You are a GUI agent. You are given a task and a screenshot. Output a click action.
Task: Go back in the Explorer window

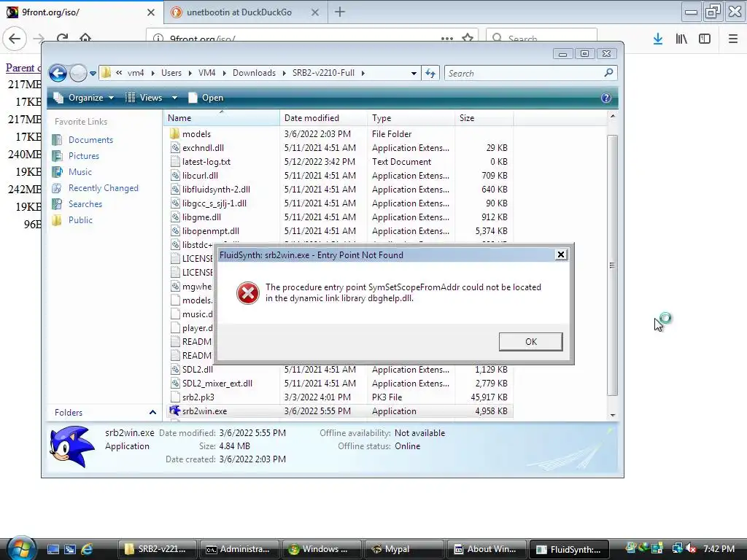pos(58,74)
